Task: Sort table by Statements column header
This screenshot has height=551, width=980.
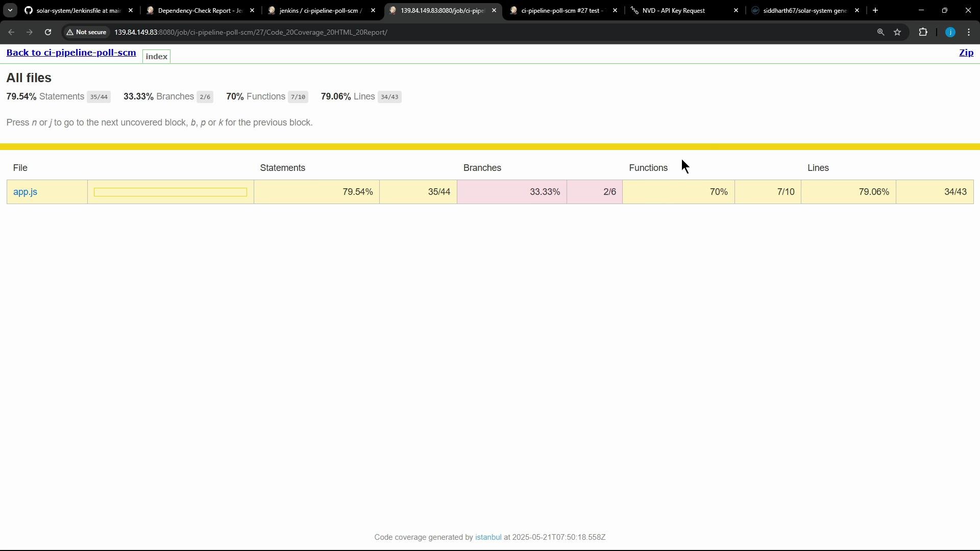Action: [282, 168]
